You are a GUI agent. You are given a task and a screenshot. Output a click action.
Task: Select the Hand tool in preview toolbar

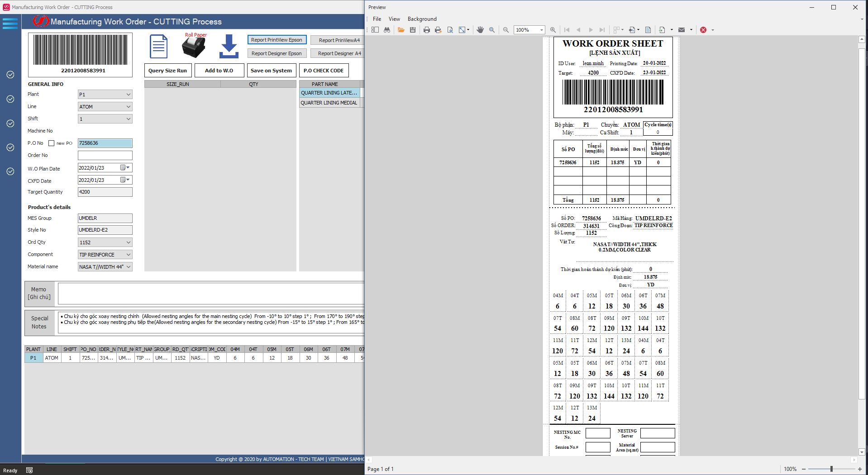coord(480,30)
